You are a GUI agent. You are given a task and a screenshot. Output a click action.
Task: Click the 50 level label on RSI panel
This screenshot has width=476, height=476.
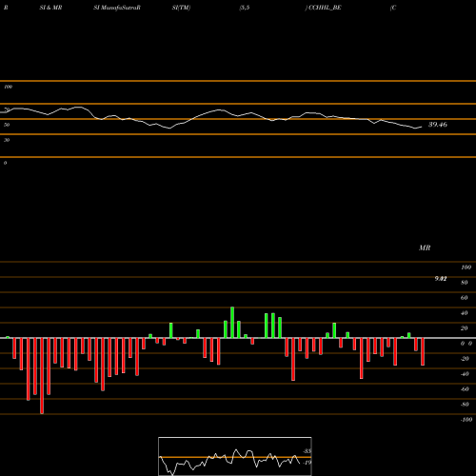[7, 125]
